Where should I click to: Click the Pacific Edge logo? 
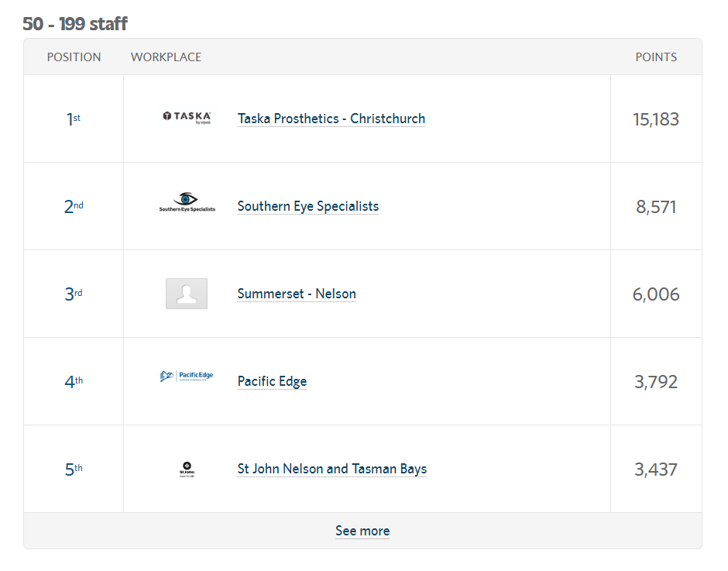tap(187, 377)
